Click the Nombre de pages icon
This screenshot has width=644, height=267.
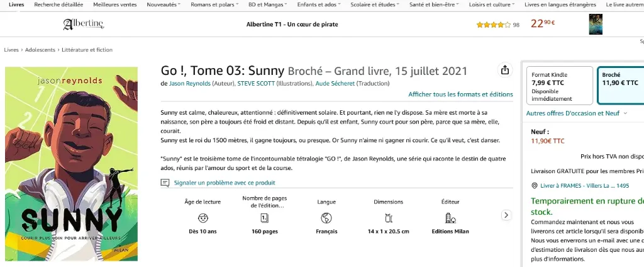pos(265,218)
